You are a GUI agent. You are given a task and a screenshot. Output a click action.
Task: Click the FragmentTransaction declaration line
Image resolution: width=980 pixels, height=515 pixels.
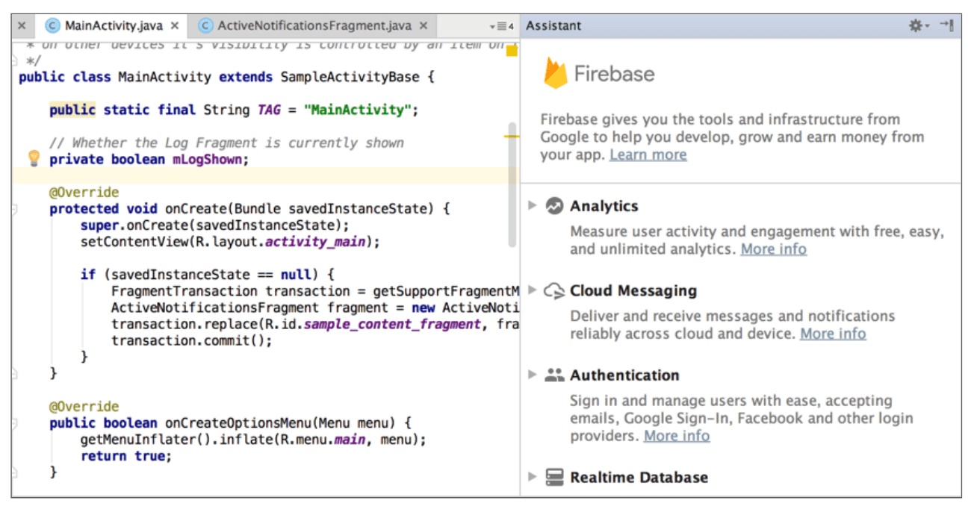tap(314, 291)
